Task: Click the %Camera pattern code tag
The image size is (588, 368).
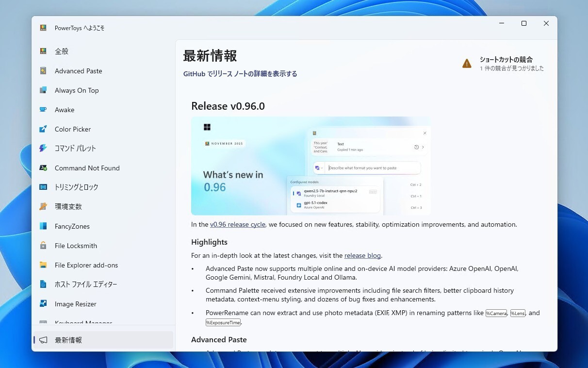Action: tap(496, 313)
